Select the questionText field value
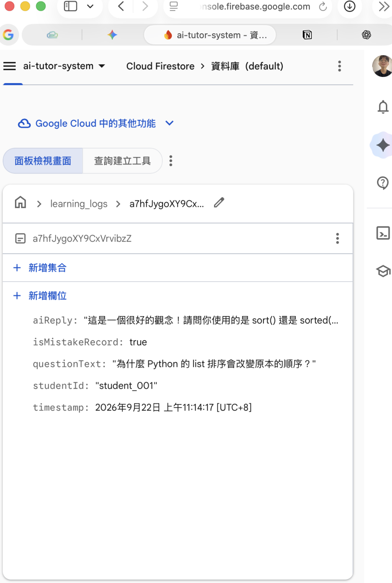392x583 pixels. point(214,364)
